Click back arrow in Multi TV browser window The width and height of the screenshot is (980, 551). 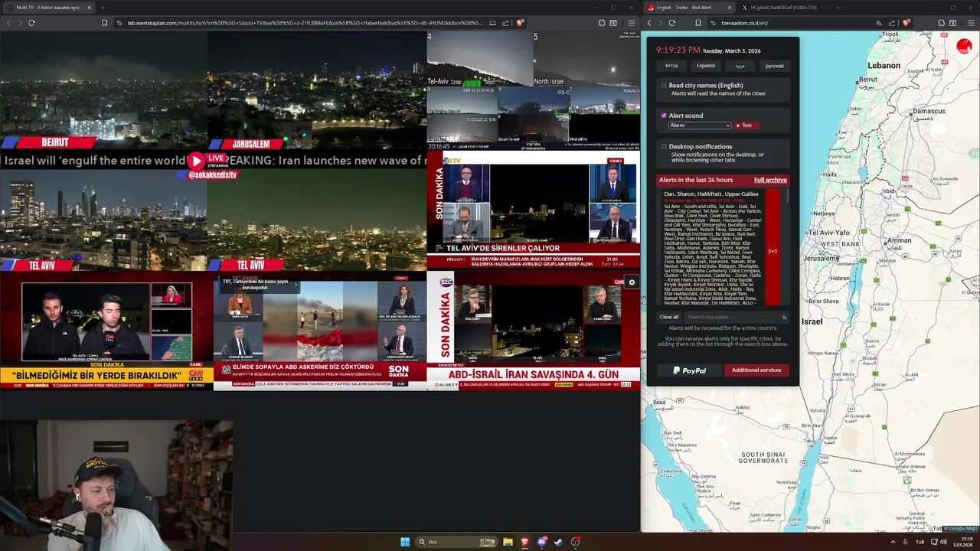(x=8, y=23)
